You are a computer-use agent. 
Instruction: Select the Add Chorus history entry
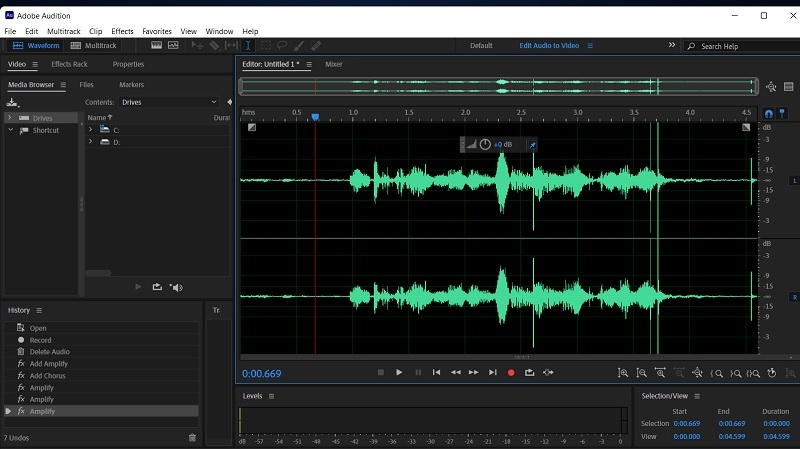click(47, 376)
